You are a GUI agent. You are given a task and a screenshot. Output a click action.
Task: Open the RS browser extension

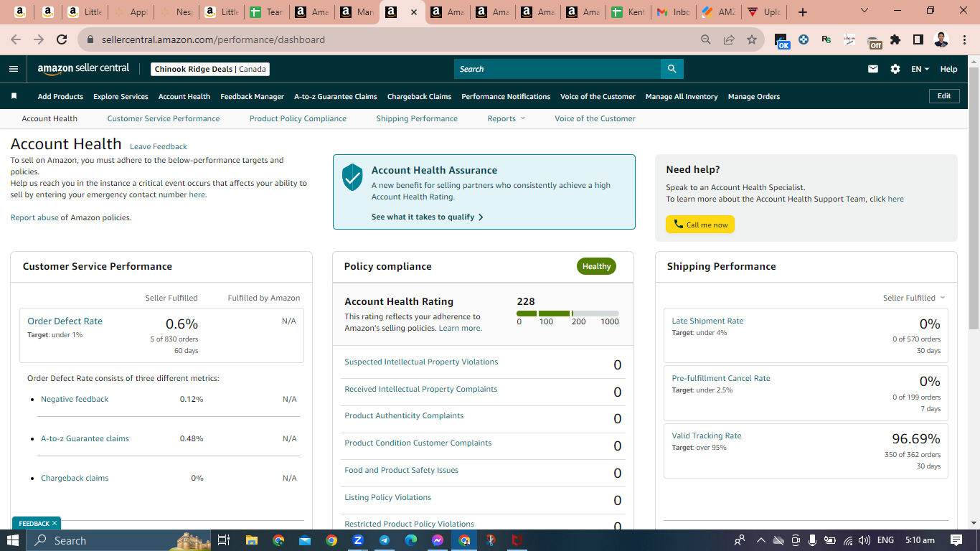point(826,39)
